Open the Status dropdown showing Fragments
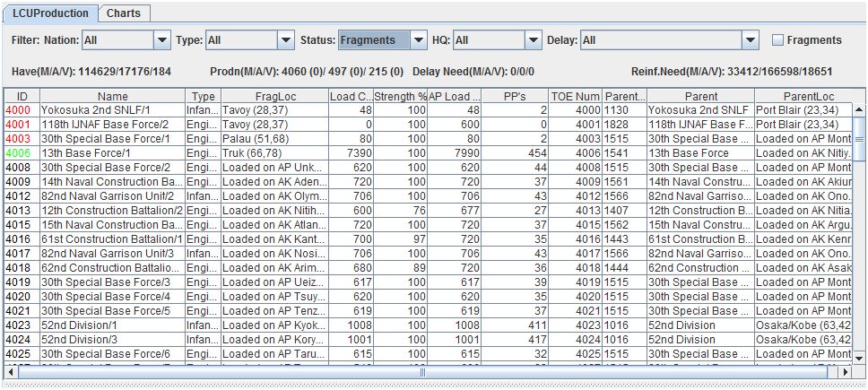This screenshot has height=390, width=868. pyautogui.click(x=383, y=39)
